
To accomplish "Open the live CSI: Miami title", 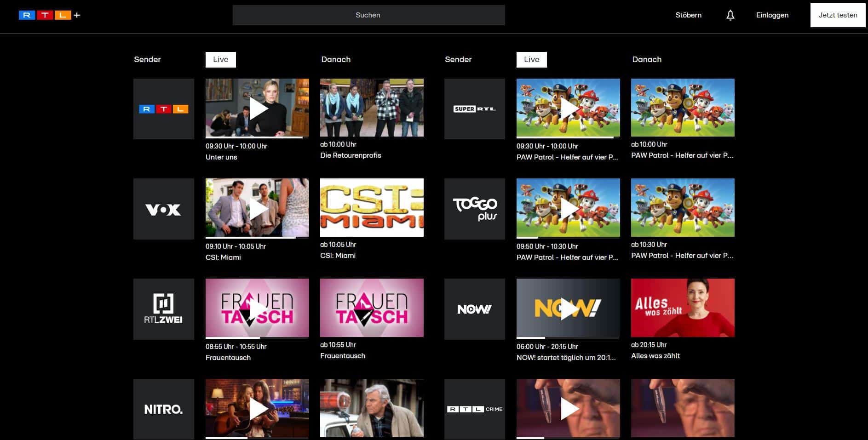I will tap(223, 257).
